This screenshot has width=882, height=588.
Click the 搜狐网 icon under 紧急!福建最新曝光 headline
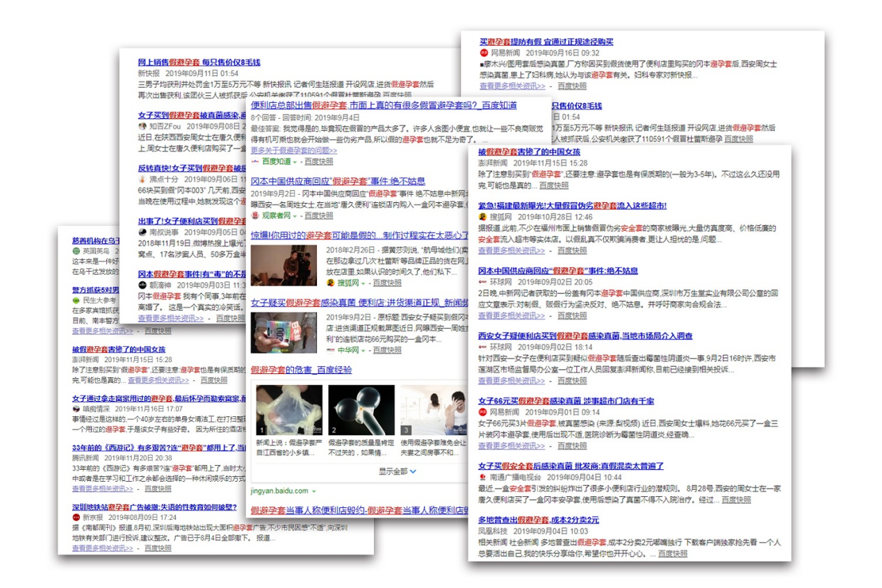click(x=483, y=218)
